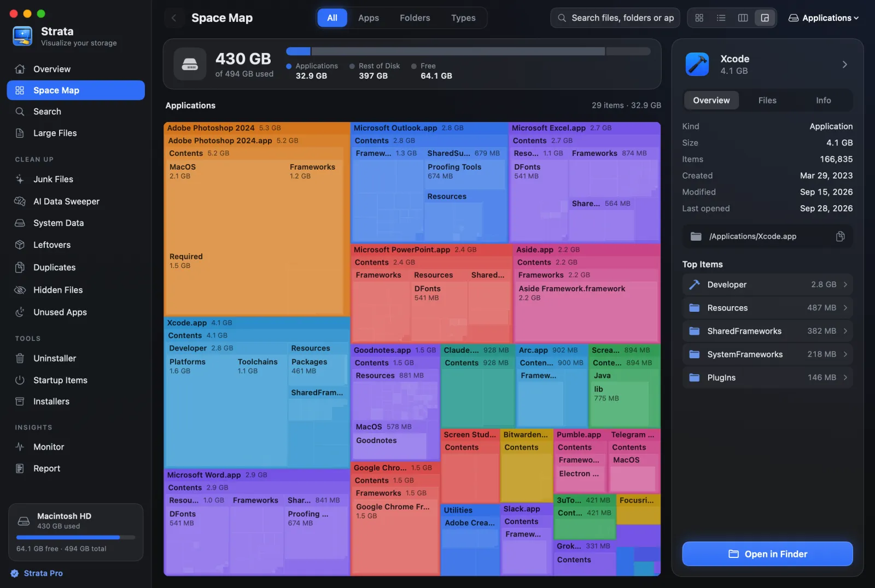The height and width of the screenshot is (588, 875).
Task: Open Unused Apps moon icon
Action: (20, 312)
